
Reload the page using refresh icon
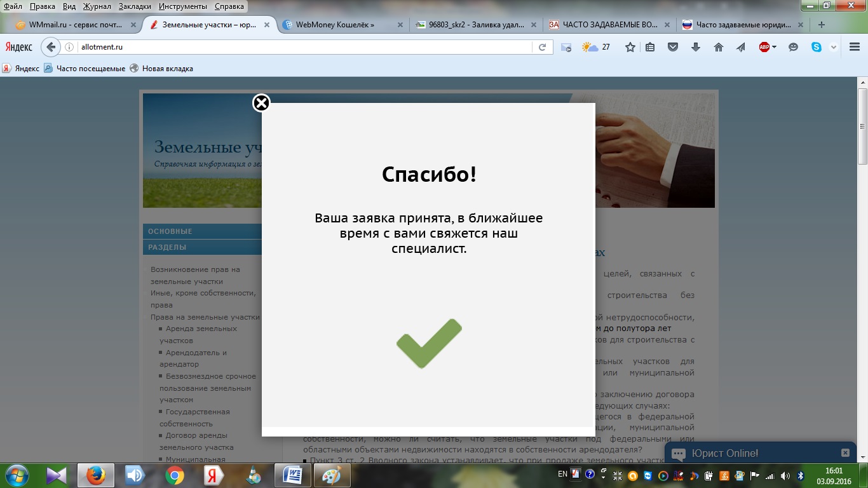542,47
